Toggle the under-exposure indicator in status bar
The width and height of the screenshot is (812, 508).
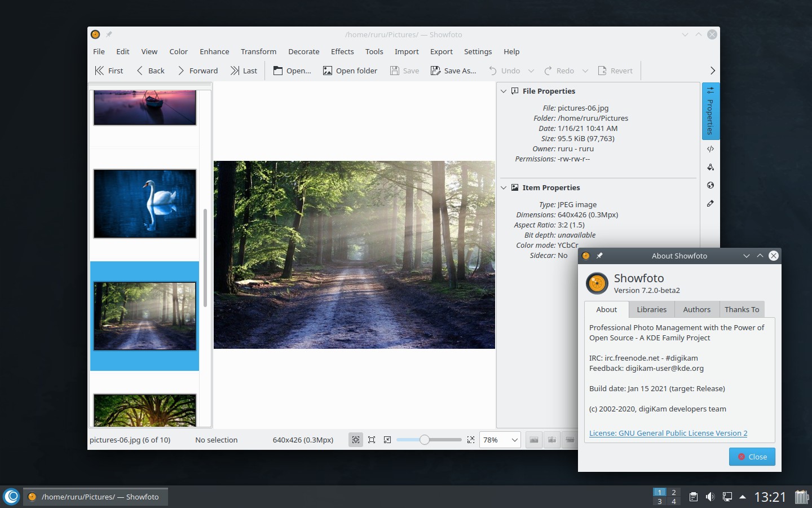(534, 440)
